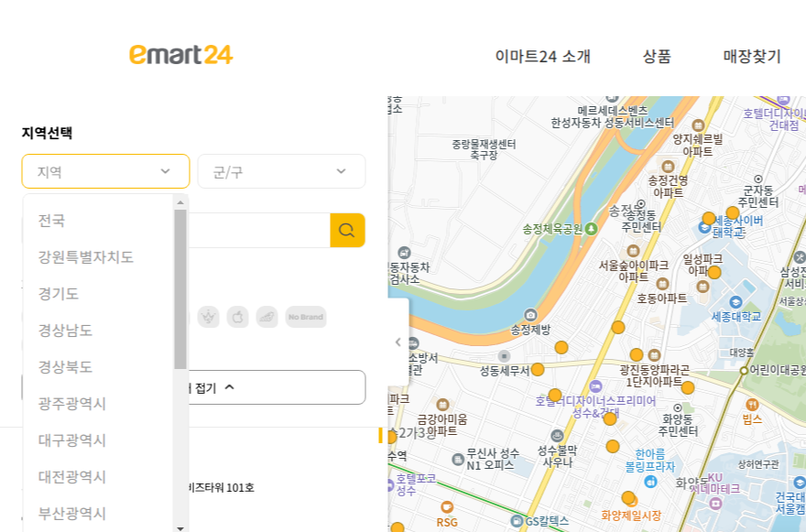Click the 어린이대공원 subway station marker

pos(744,370)
